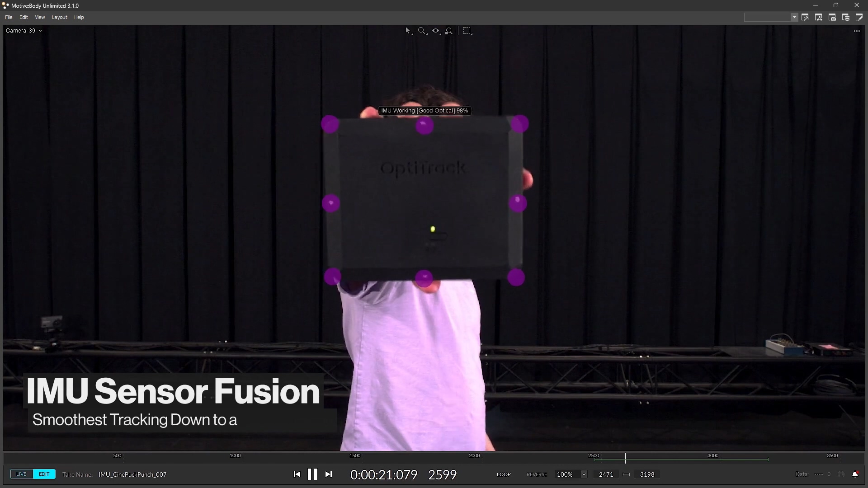Open the camera capture layout icon
Viewport: 868px width, 488px height.
[x=832, y=17]
